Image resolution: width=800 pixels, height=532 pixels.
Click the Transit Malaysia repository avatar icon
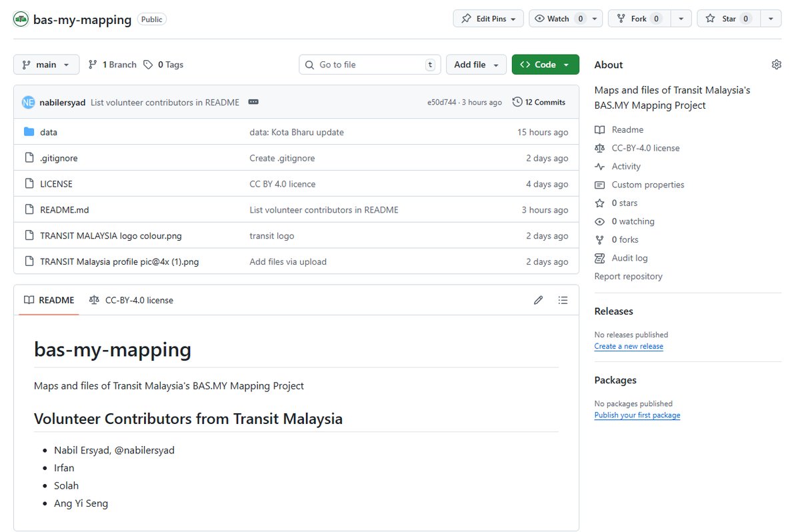point(21,19)
